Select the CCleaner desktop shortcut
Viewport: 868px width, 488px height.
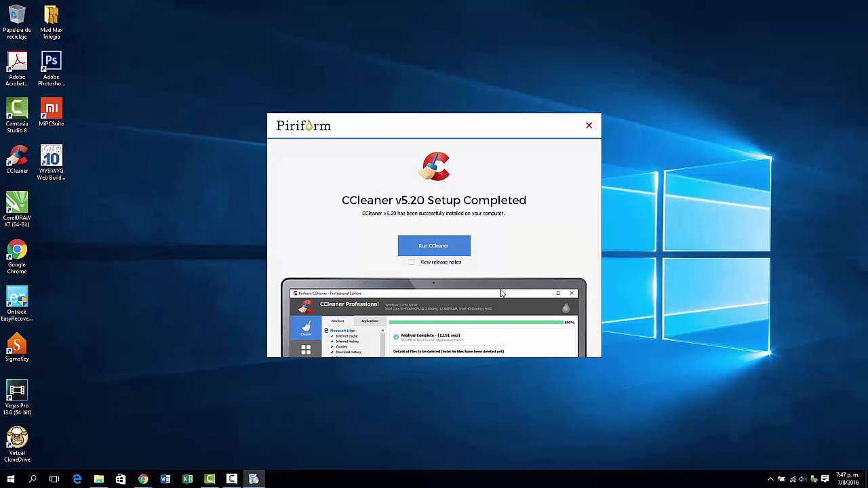click(x=17, y=160)
